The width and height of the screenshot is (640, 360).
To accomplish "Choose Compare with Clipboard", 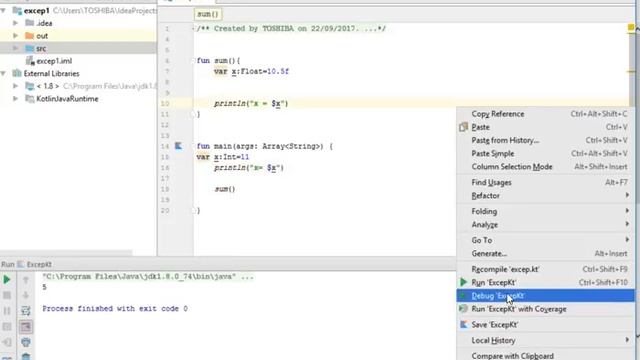I will [x=545, y=356].
